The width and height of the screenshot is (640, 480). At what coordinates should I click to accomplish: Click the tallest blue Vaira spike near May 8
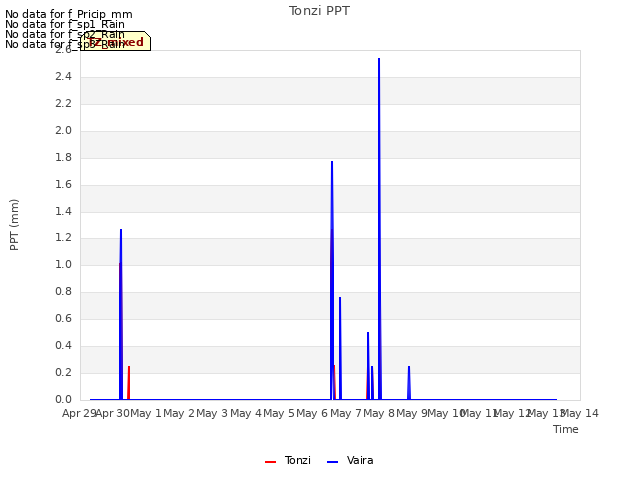[379, 229]
